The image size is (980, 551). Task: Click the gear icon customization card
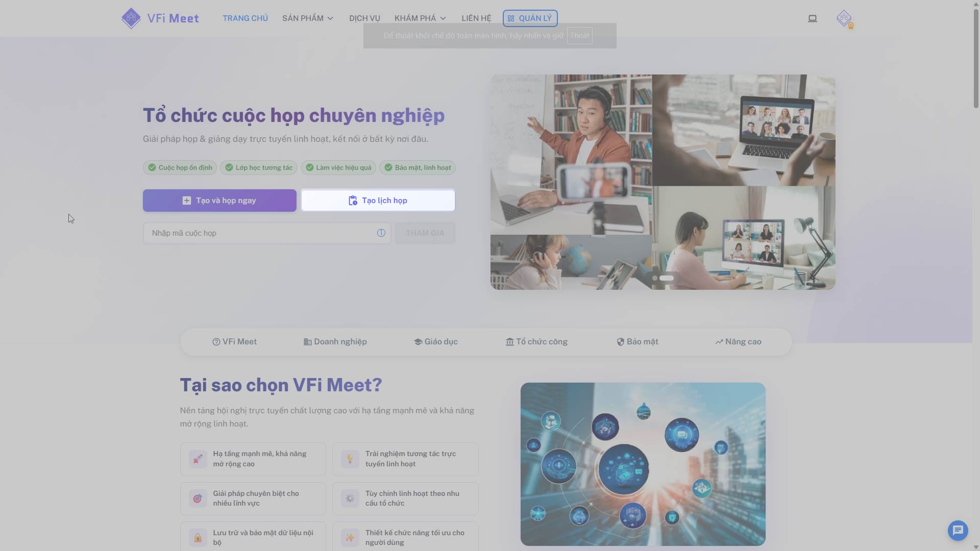click(x=405, y=498)
